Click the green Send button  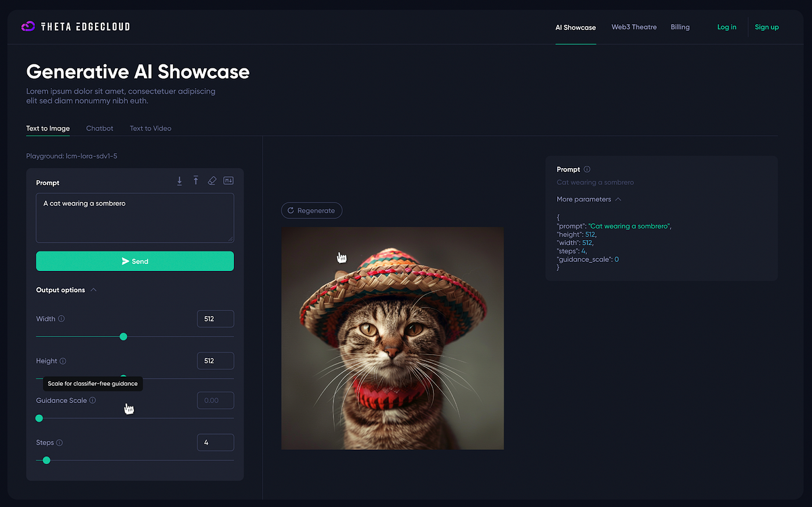[x=135, y=261]
